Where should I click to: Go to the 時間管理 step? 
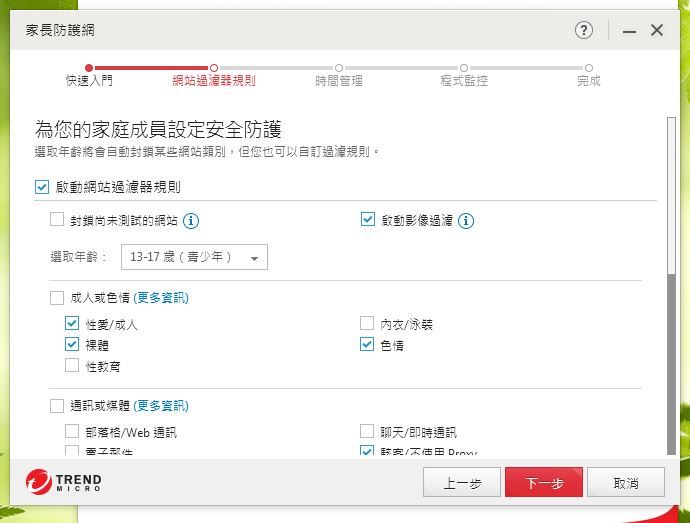(x=339, y=79)
